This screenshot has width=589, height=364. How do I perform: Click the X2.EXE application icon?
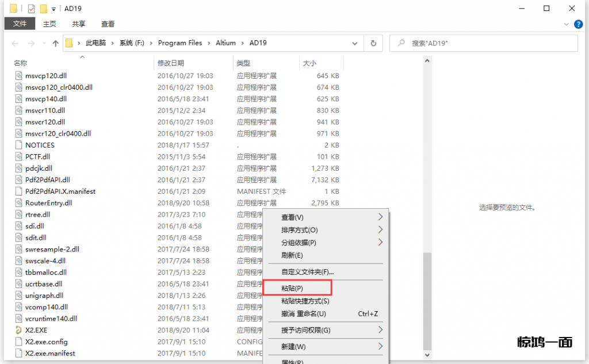pyautogui.click(x=19, y=330)
